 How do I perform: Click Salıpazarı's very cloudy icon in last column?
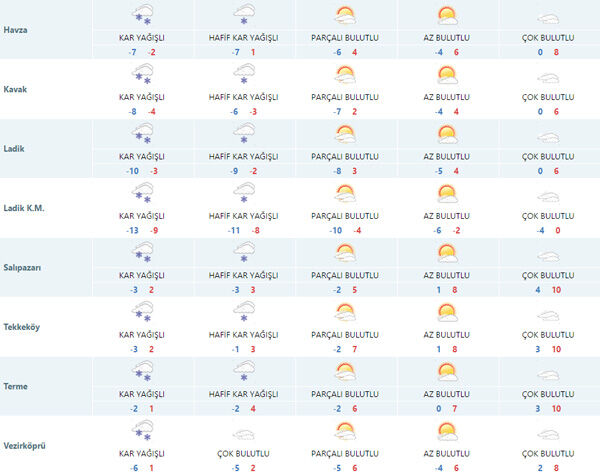pyautogui.click(x=548, y=253)
